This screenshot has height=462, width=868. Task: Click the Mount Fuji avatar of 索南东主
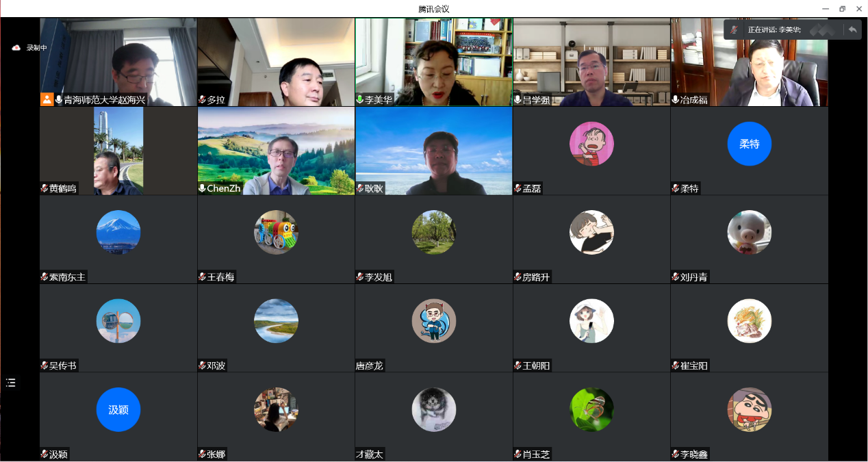[x=118, y=232]
